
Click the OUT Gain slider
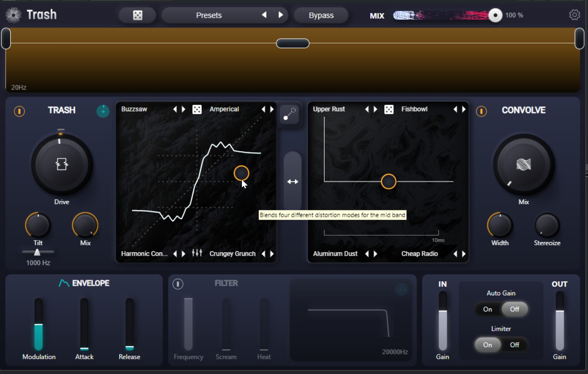(x=560, y=321)
